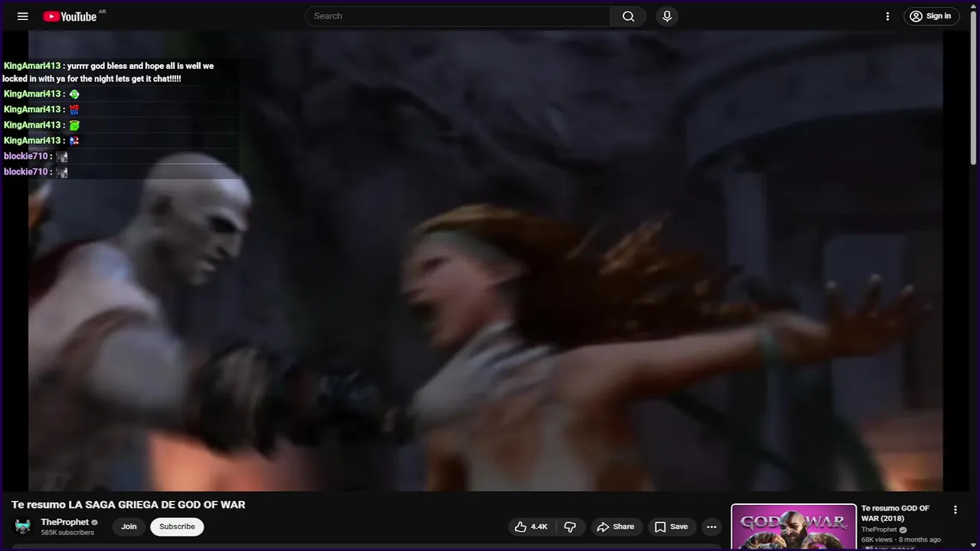Open TheProphet channel avatar
980x551 pixels.
[x=23, y=527]
